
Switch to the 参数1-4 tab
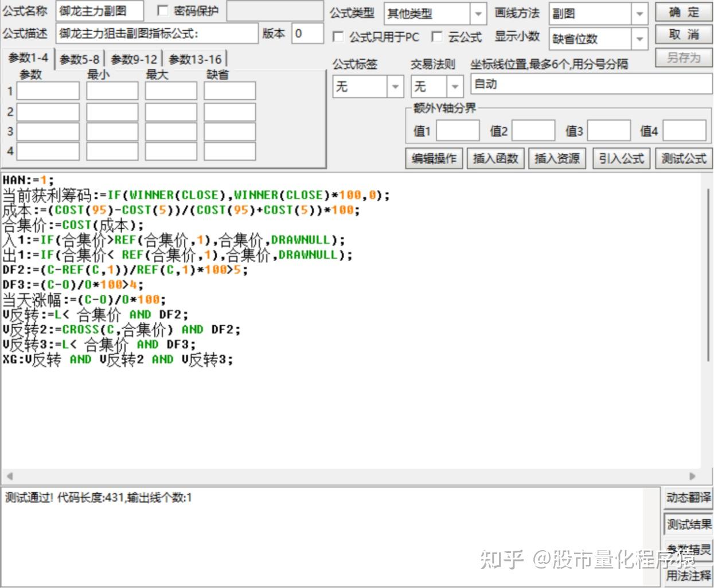tap(28, 58)
